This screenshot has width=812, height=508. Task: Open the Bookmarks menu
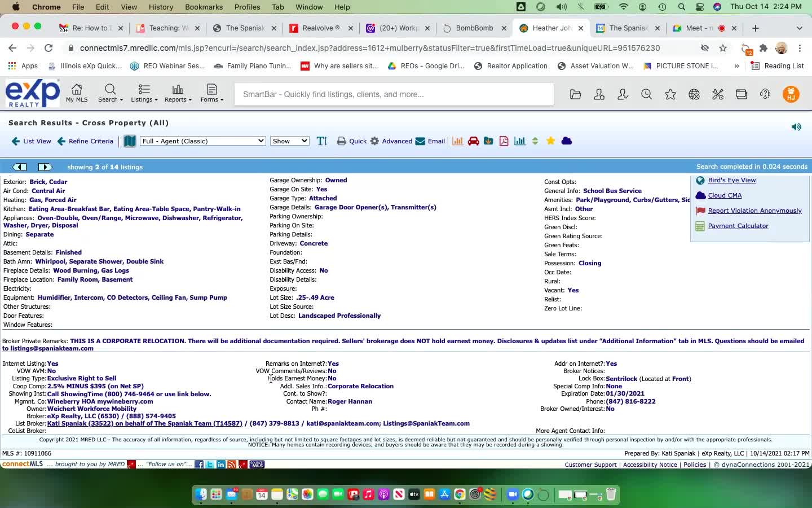(204, 7)
